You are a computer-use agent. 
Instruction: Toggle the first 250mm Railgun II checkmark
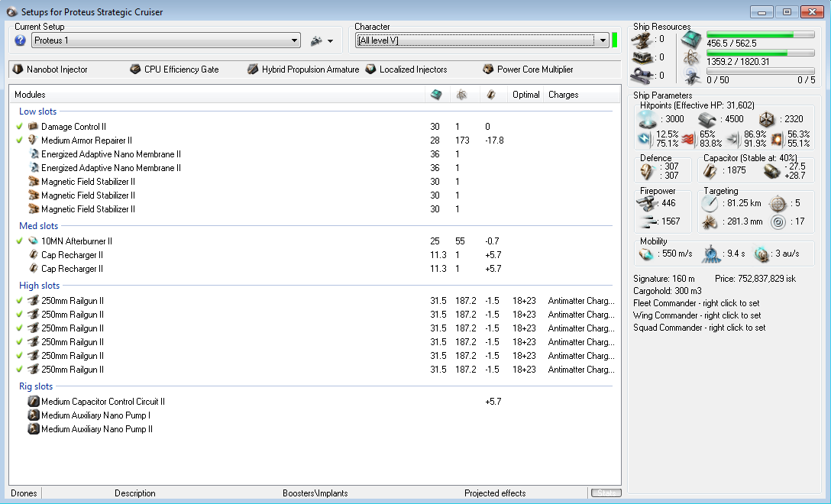pos(20,301)
